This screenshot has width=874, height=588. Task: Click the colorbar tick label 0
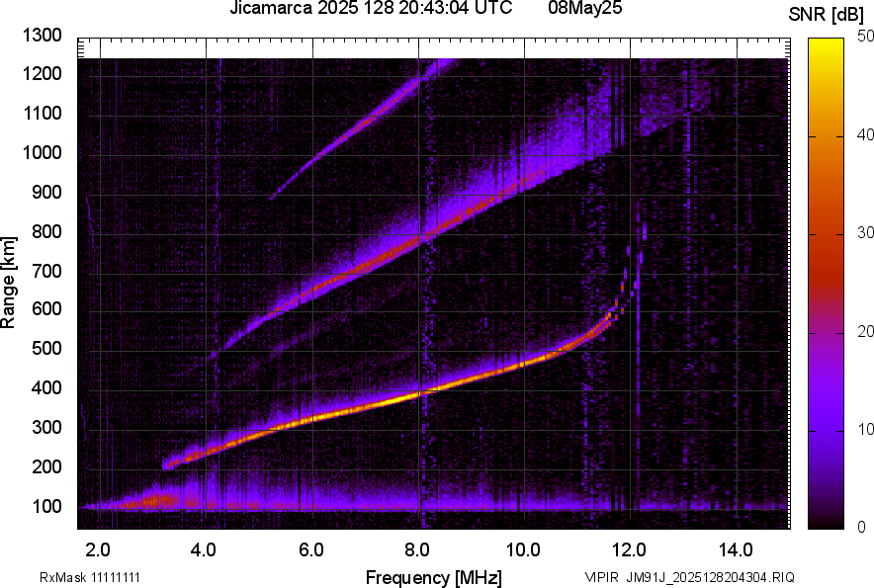(x=862, y=527)
